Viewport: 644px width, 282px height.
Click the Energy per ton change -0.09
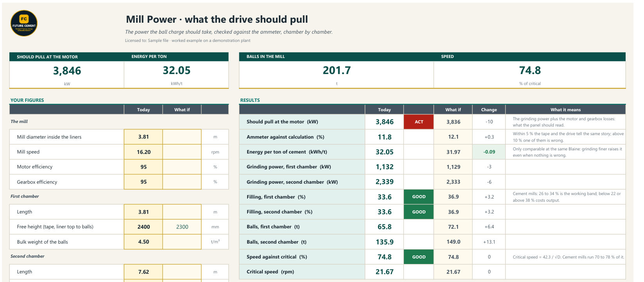click(x=489, y=152)
